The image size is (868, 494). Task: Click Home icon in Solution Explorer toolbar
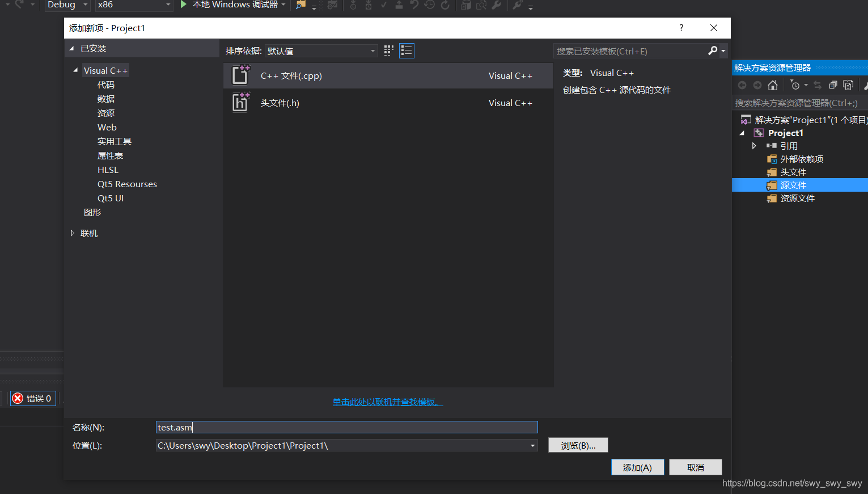point(772,85)
